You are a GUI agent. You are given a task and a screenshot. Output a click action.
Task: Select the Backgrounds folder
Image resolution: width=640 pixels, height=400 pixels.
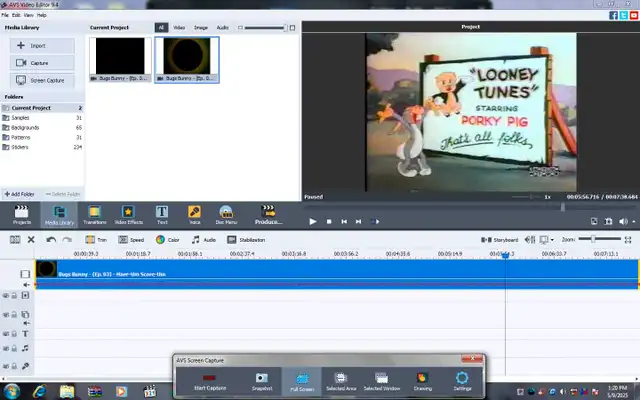[42, 127]
